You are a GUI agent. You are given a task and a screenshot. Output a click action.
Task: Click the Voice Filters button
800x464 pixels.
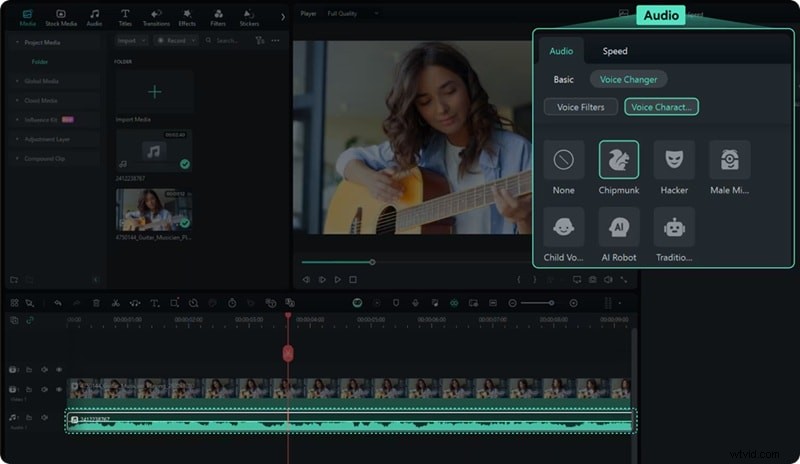581,107
